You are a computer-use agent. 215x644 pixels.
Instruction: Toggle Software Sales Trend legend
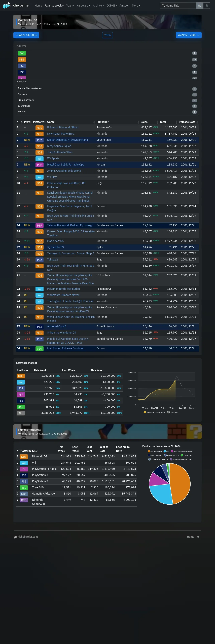pos(154,412)
